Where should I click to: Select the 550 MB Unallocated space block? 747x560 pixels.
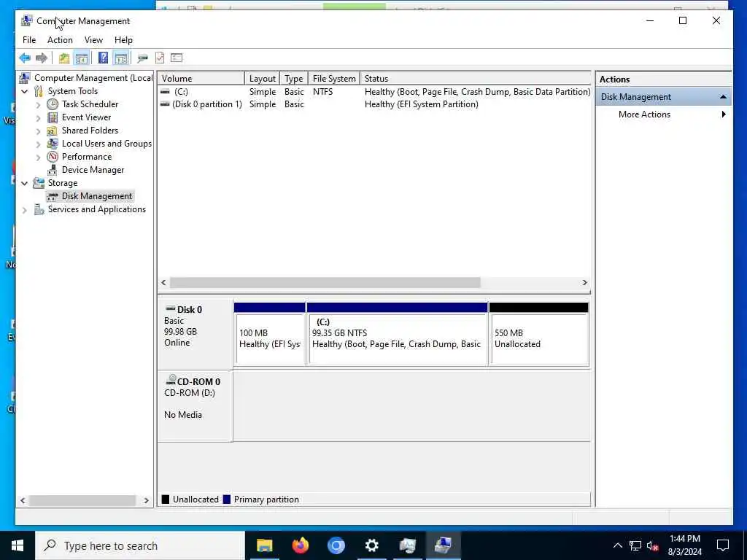pyautogui.click(x=539, y=335)
